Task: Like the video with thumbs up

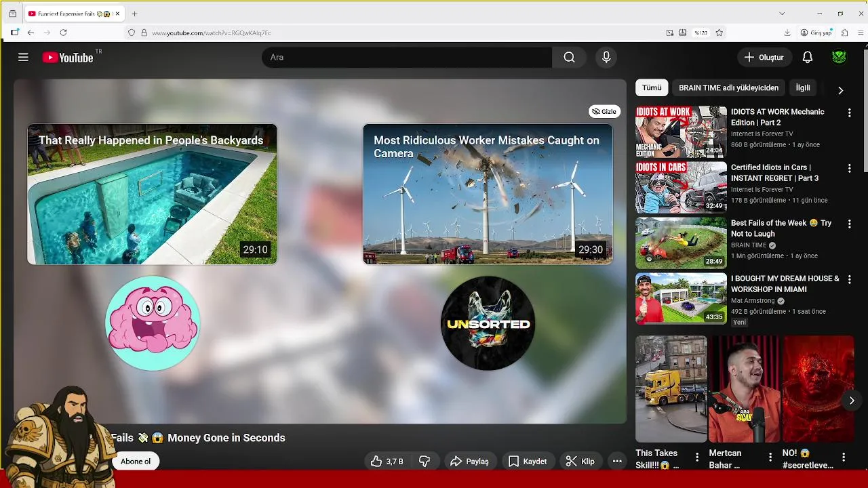Action: point(387,462)
